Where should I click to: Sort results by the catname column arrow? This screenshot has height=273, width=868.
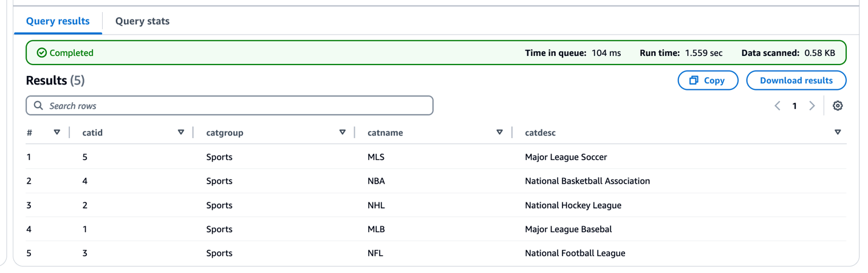pyautogui.click(x=499, y=133)
